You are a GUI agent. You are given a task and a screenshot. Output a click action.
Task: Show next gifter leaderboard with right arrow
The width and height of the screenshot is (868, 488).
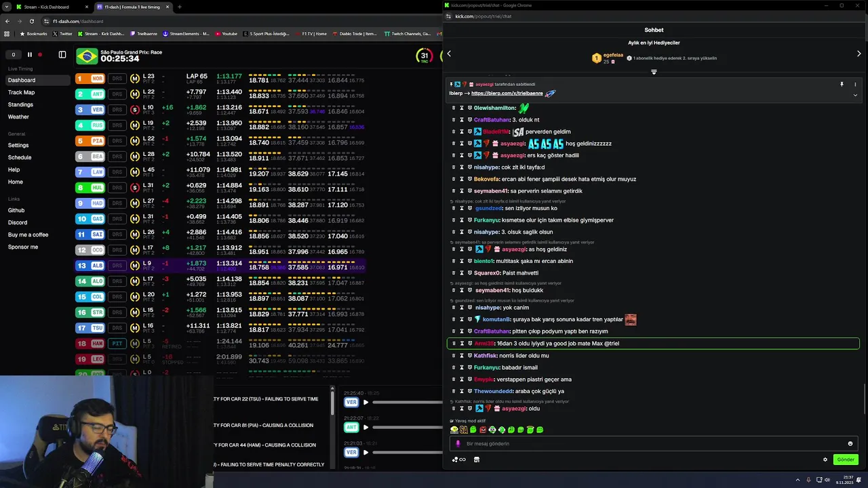[x=859, y=54]
